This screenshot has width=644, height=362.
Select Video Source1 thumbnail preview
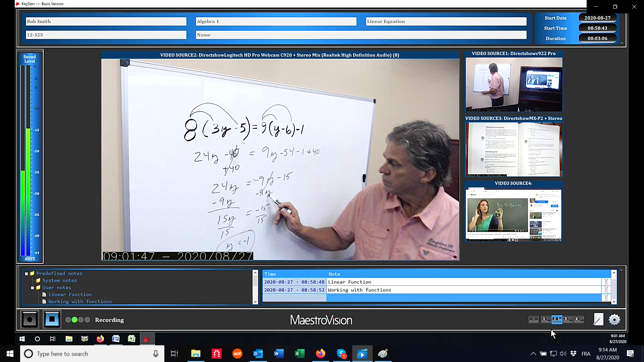pos(514,84)
